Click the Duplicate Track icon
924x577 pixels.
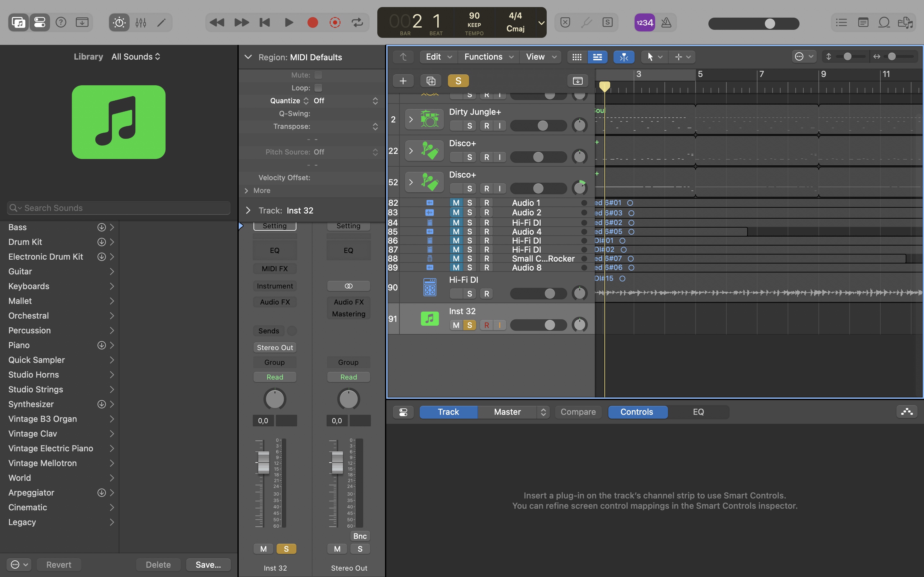431,81
